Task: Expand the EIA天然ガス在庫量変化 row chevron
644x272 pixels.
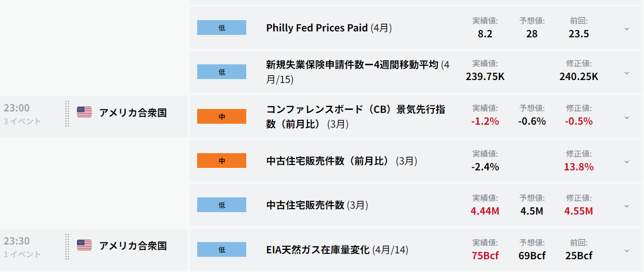Action: coord(626,250)
